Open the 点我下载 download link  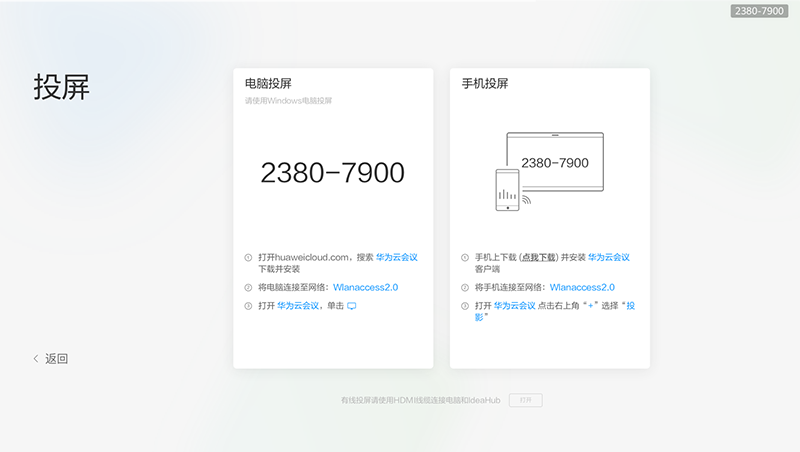click(x=541, y=257)
